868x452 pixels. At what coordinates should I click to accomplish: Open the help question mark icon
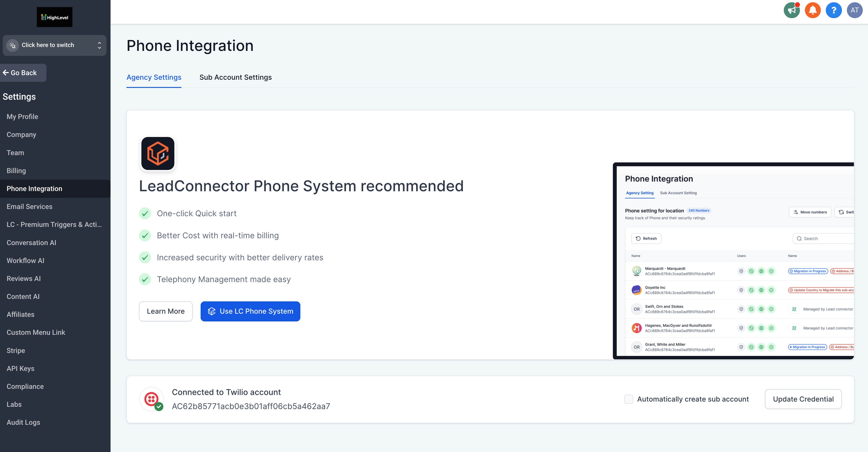834,10
